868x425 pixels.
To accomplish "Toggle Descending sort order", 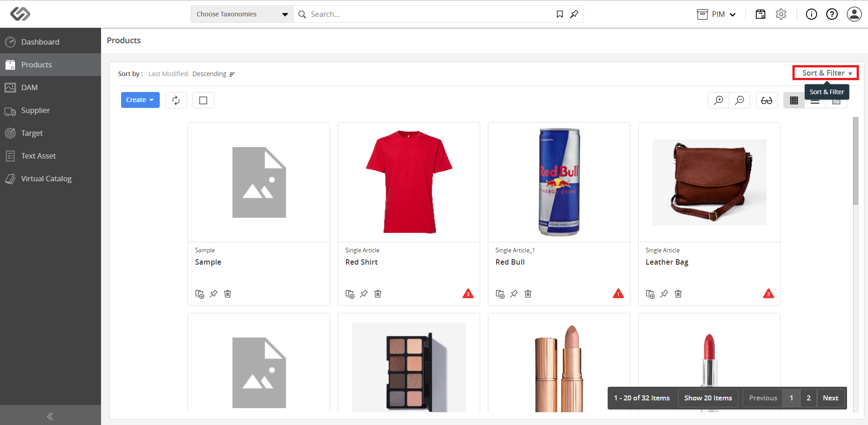I will 213,74.
